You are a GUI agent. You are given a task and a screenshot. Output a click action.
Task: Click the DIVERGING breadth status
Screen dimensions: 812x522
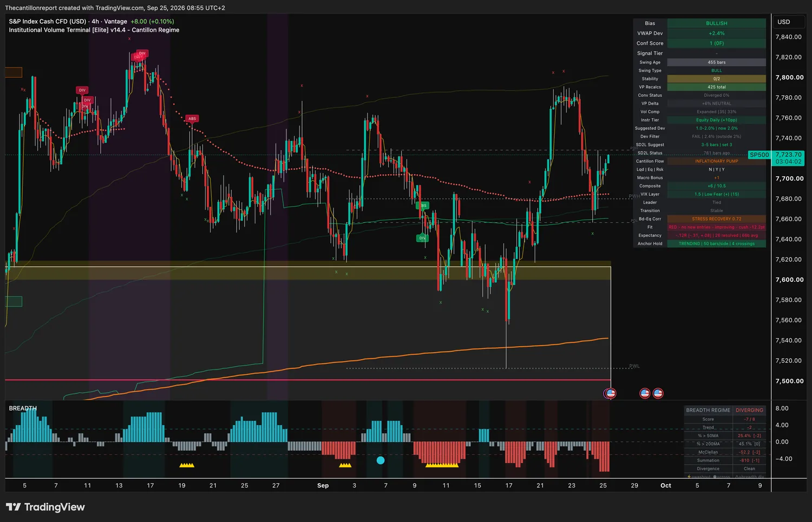[x=749, y=411]
